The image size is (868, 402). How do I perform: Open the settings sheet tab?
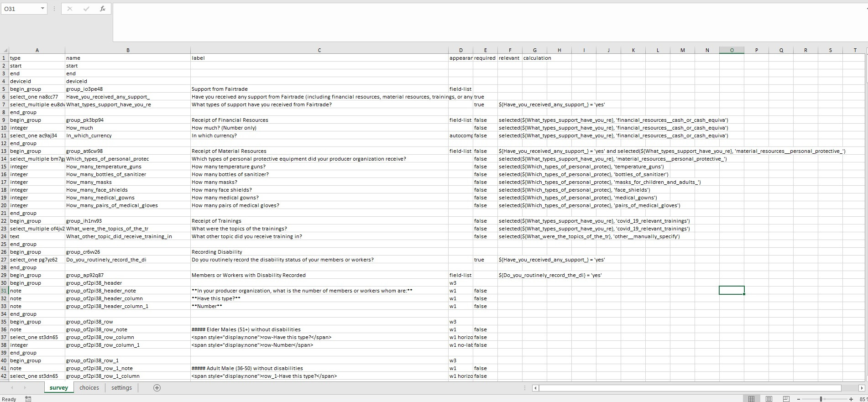121,388
